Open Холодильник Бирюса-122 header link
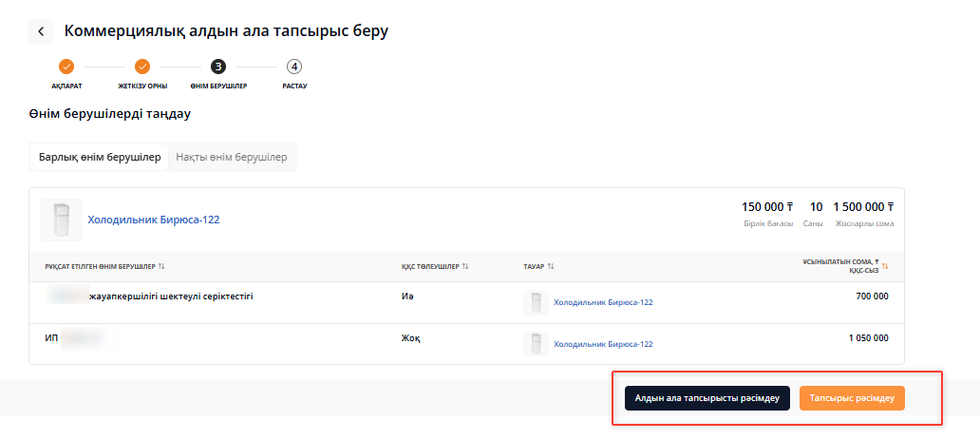The height and width of the screenshot is (440, 980). pyautogui.click(x=154, y=220)
